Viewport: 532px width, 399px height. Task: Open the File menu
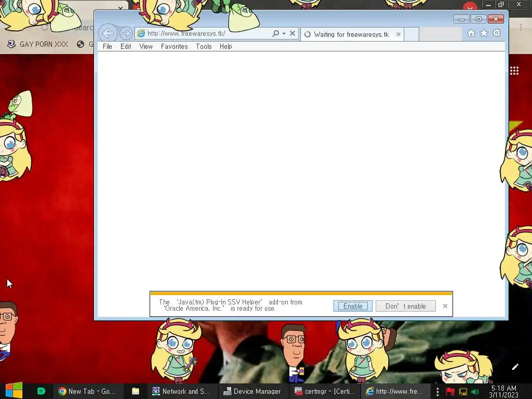pos(107,46)
